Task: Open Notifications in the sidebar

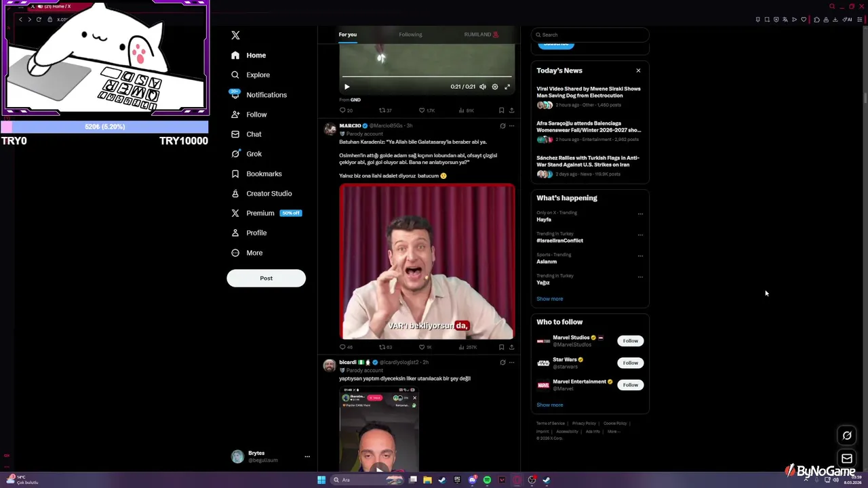Action: pos(258,95)
